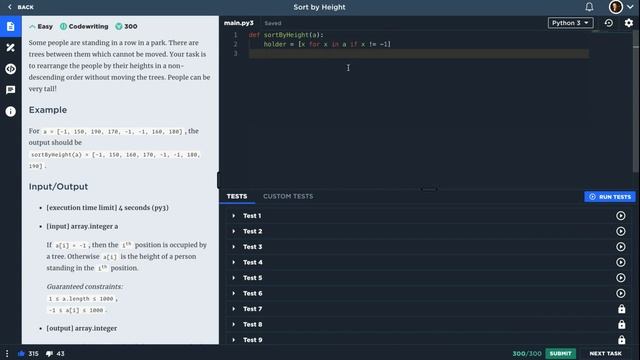Viewport: 640px width, 360px height.
Task: Expand Test 5 row
Action: coord(427,278)
